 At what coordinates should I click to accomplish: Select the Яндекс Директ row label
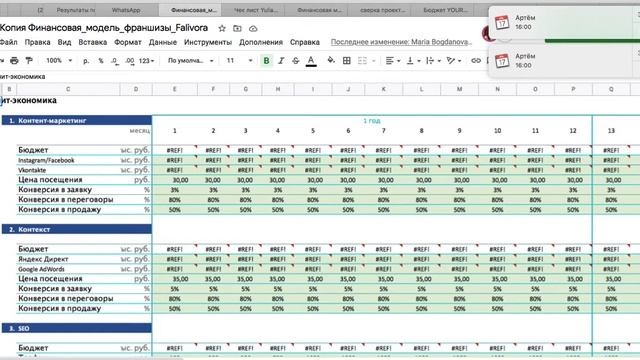[43, 259]
